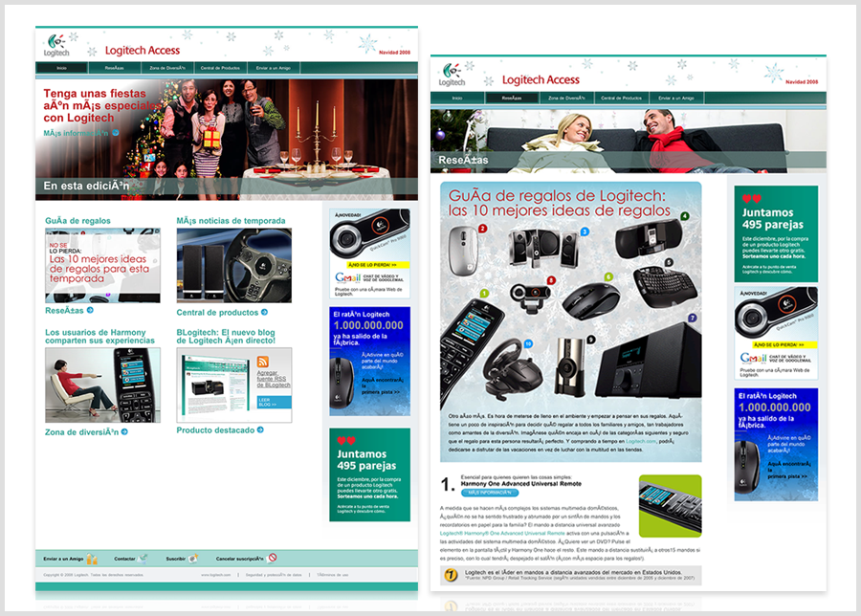Open Enviar a un Amigo tab, right page
This screenshot has width=861, height=616.
coord(676,98)
